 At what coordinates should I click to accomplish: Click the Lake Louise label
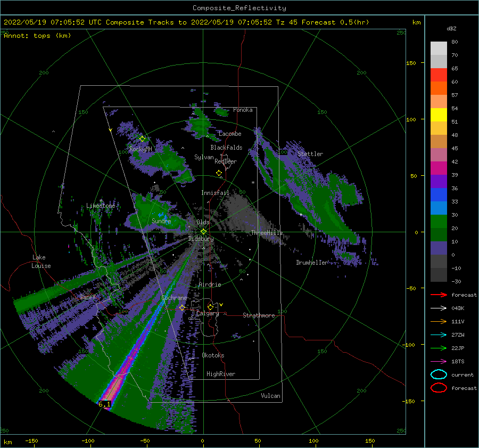tap(41, 262)
